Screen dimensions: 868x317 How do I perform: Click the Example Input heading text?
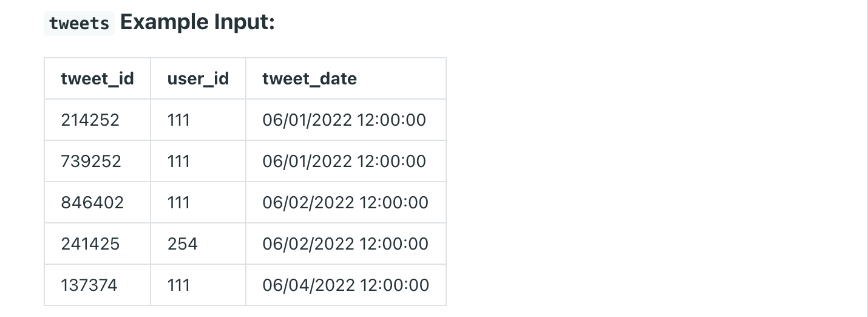[197, 22]
